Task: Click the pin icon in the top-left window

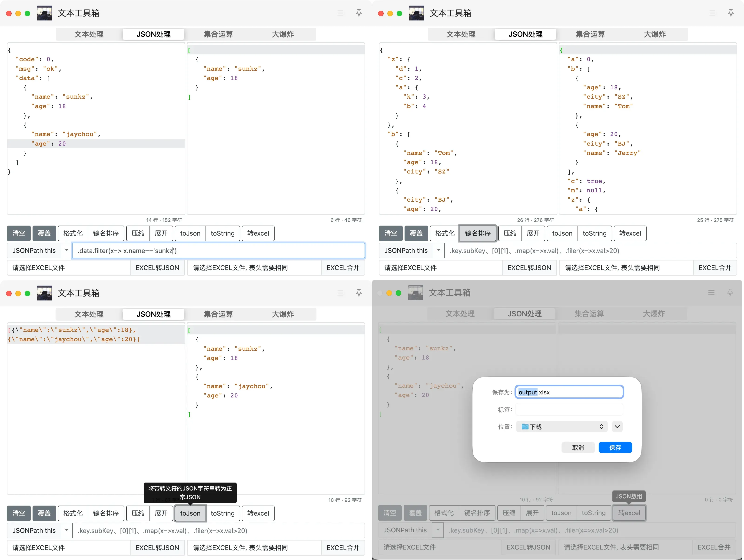Action: (359, 13)
